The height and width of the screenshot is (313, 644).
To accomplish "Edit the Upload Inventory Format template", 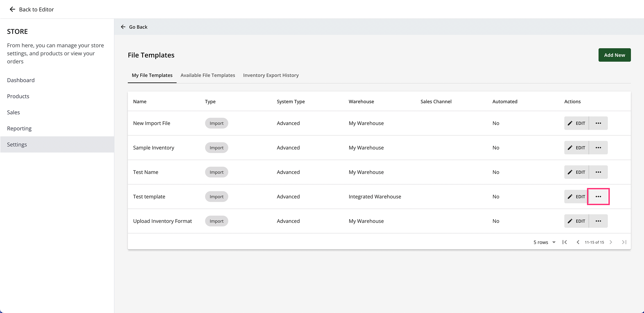I will tap(577, 221).
